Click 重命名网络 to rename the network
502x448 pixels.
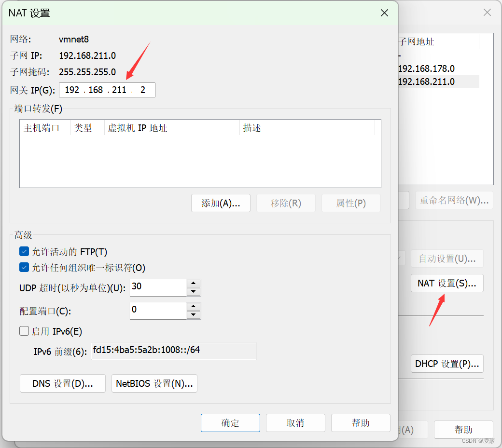tap(454, 200)
